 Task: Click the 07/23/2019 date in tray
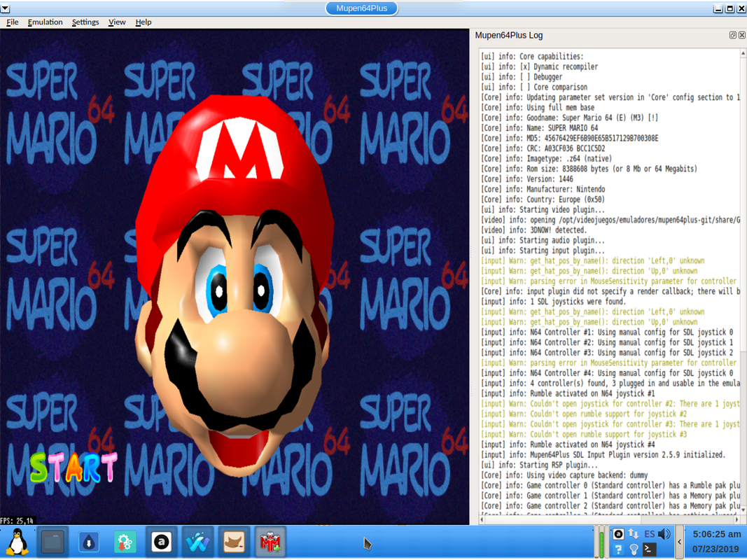pyautogui.click(x=715, y=549)
